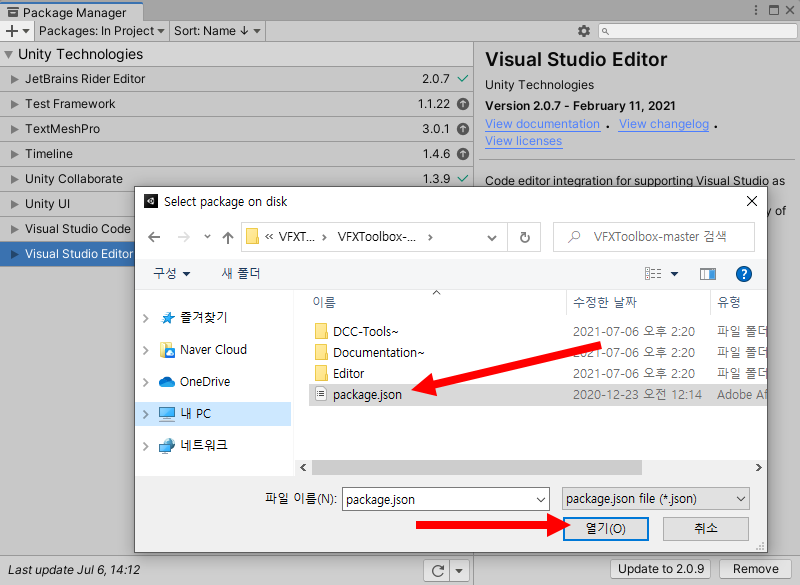This screenshot has width=800, height=585.
Task: Select the Editor folder
Action: (x=348, y=374)
